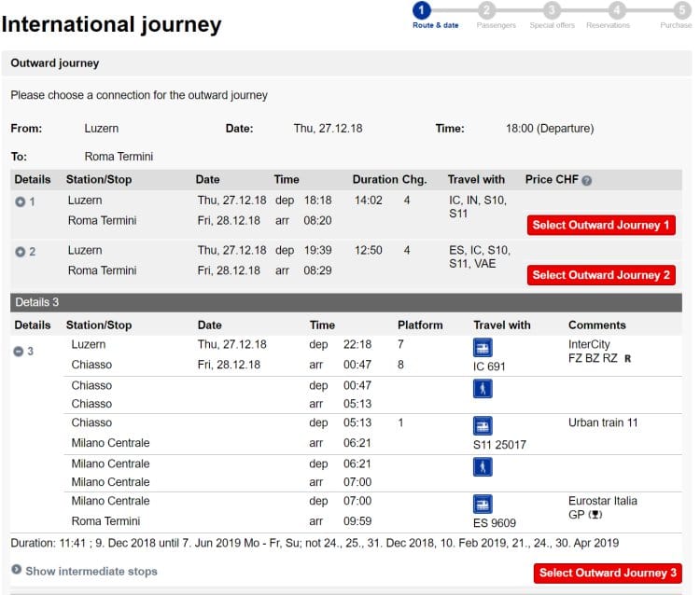
Task: Open step 4 Reservations
Action: [617, 10]
